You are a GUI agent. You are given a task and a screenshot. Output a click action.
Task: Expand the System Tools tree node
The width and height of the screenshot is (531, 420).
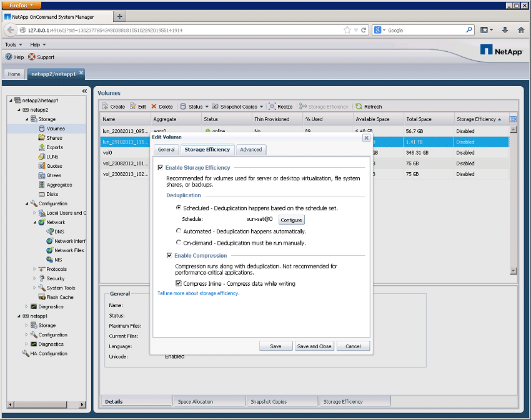pyautogui.click(x=34, y=288)
